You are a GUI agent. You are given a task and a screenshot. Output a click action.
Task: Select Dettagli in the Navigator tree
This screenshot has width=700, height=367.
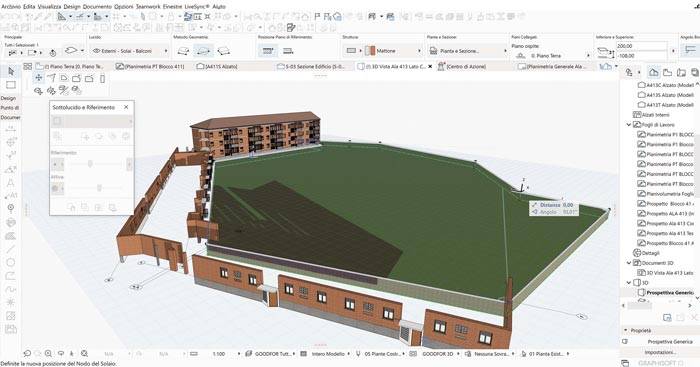650,253
